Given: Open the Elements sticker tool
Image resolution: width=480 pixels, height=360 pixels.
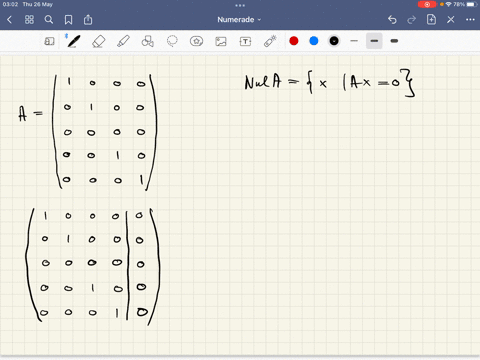Looking at the screenshot, I should (196, 41).
